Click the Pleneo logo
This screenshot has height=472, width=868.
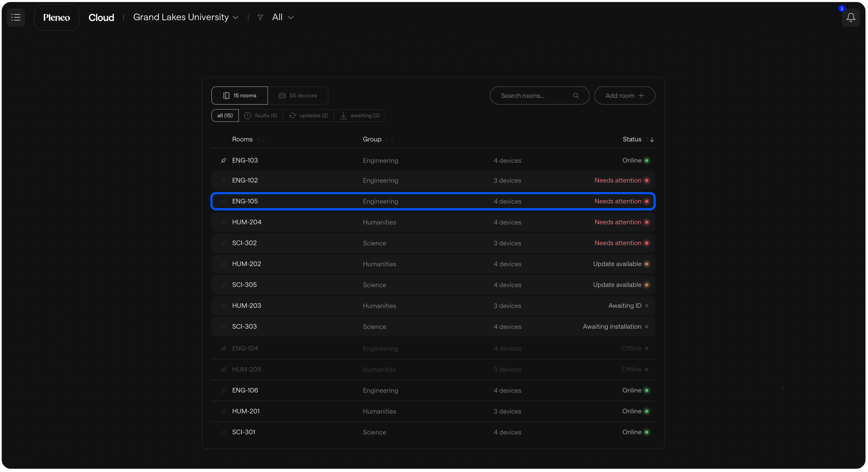57,17
